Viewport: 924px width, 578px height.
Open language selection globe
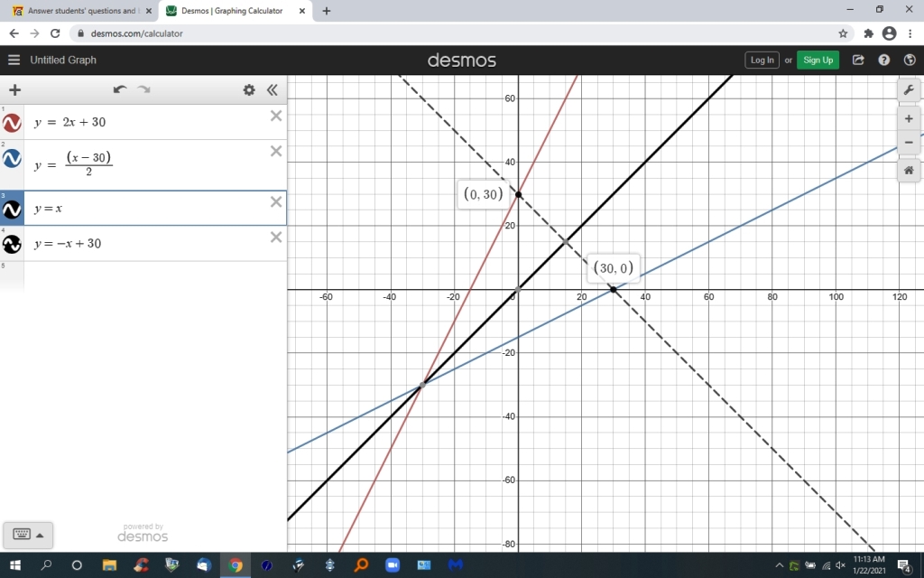[x=910, y=60]
